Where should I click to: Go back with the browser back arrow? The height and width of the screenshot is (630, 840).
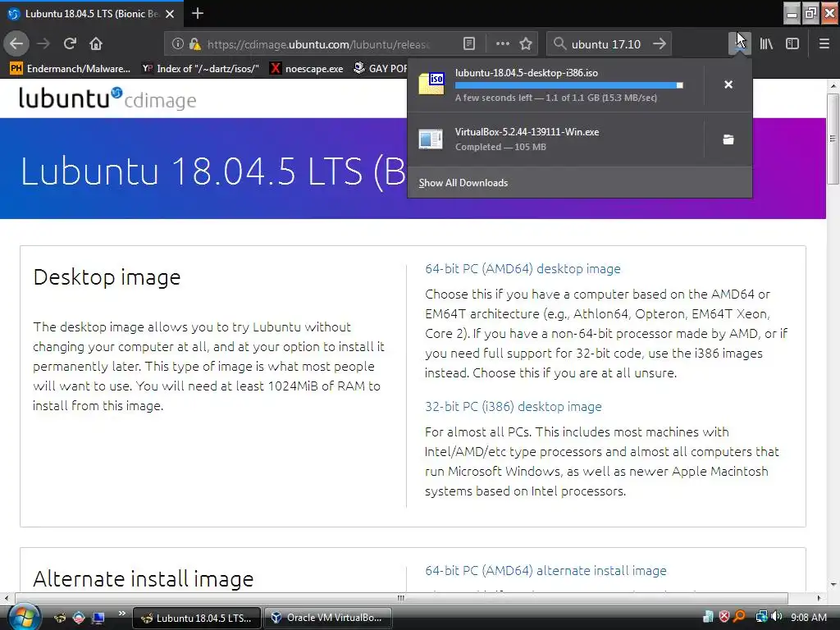(16, 43)
